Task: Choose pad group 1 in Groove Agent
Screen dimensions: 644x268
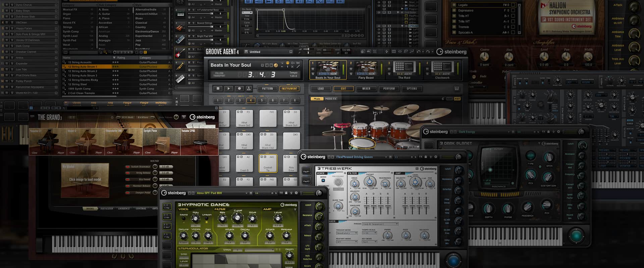Action: point(218,100)
